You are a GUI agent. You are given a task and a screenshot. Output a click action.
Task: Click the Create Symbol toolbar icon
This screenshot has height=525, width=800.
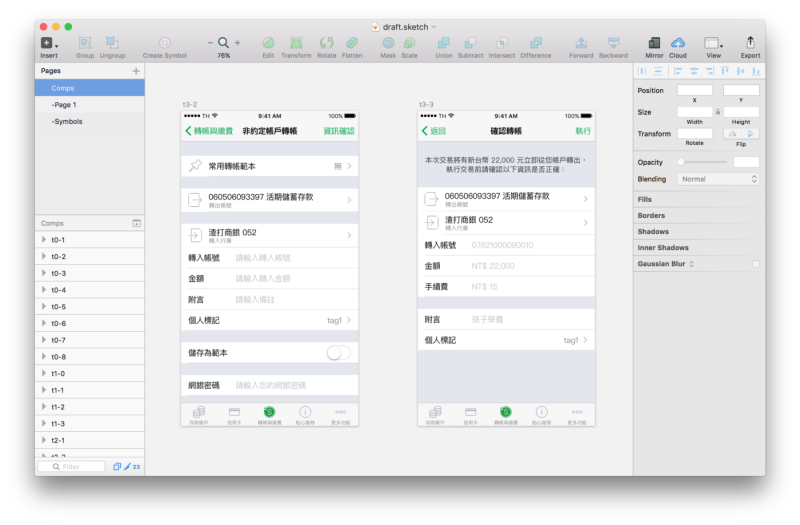click(164, 43)
